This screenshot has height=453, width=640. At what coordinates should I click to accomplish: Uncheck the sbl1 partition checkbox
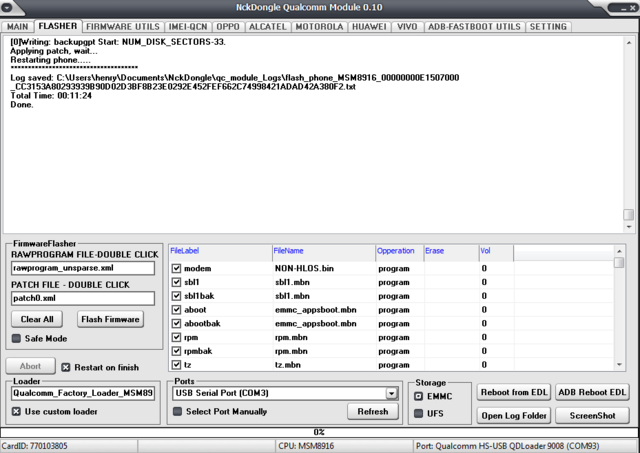point(176,282)
